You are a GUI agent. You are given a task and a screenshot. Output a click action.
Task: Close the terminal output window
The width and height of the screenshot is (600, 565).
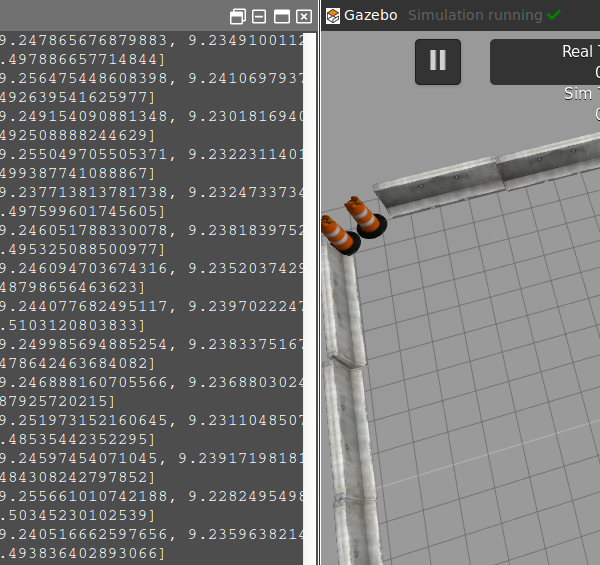point(303,17)
